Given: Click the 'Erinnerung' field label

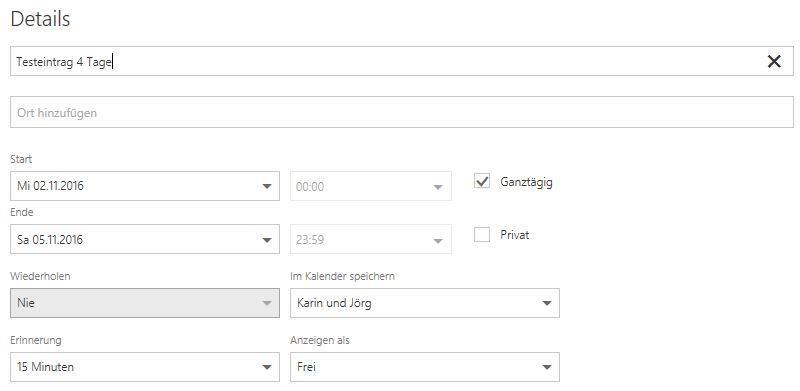Looking at the screenshot, I should [x=36, y=340].
